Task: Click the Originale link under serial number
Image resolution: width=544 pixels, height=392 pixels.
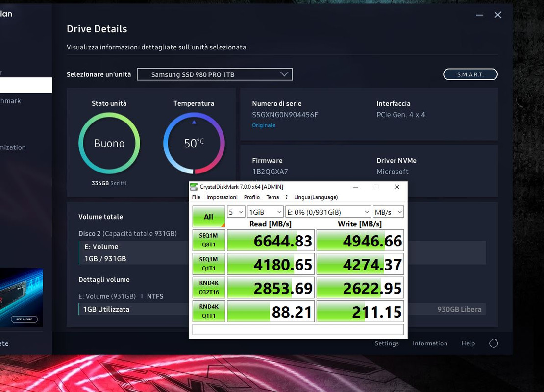Action: pos(264,125)
